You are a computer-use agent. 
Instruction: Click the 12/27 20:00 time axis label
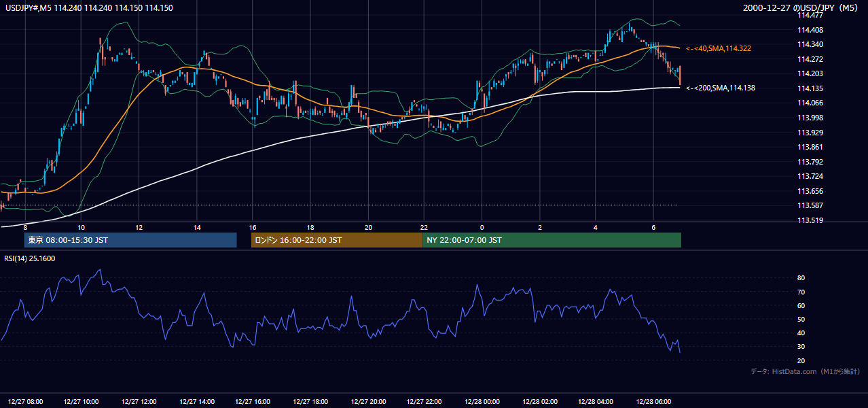point(368,402)
